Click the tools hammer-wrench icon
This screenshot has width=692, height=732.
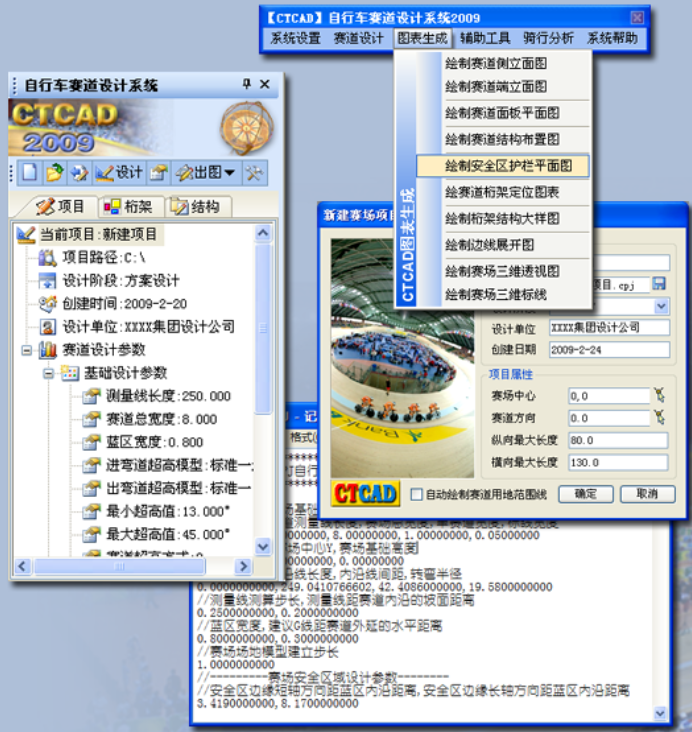point(254,173)
